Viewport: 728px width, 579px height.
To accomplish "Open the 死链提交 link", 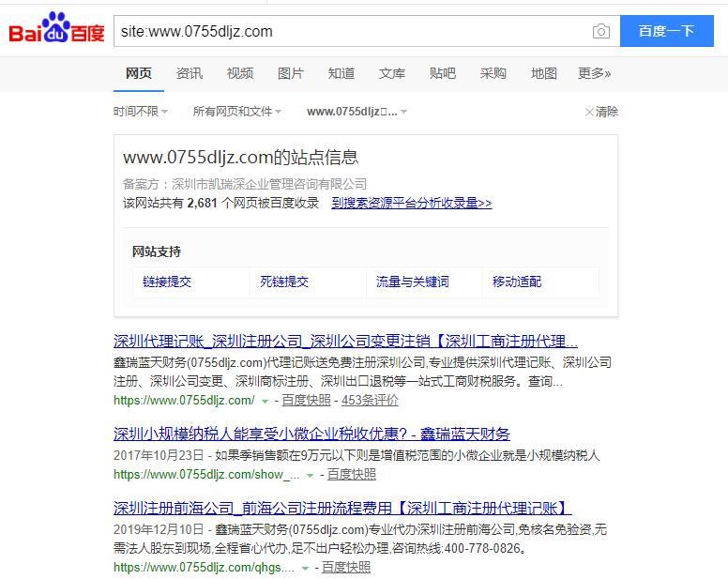I will point(284,282).
